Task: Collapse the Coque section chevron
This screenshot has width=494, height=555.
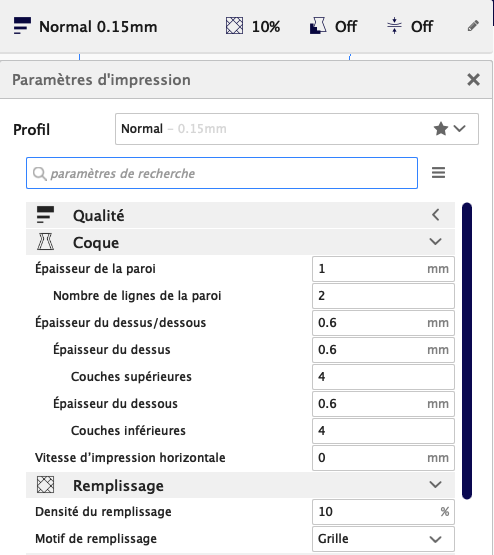Action: [x=435, y=242]
